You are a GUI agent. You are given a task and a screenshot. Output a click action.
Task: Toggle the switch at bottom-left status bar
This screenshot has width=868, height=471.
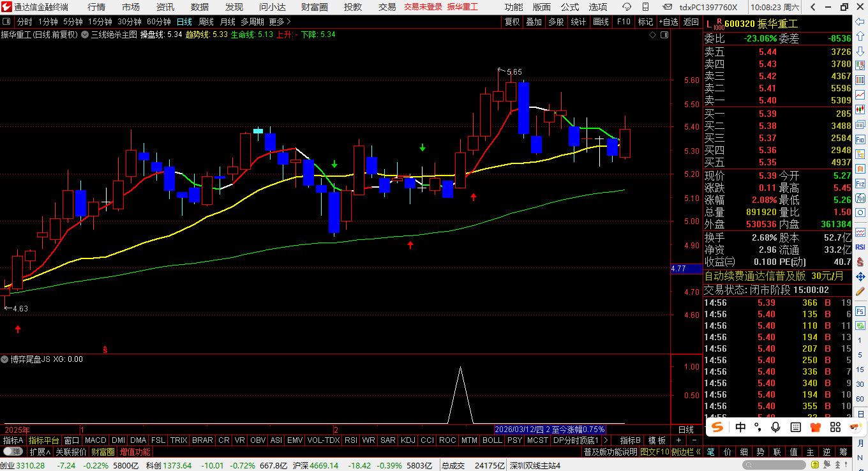(x=12, y=452)
